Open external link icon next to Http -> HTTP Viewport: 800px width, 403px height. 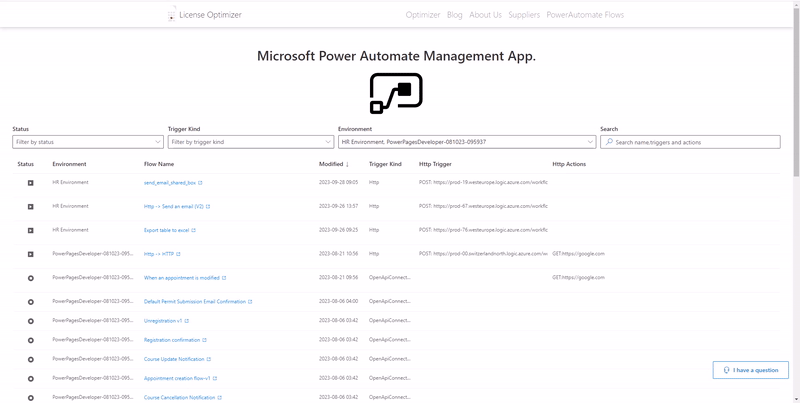[178, 254]
